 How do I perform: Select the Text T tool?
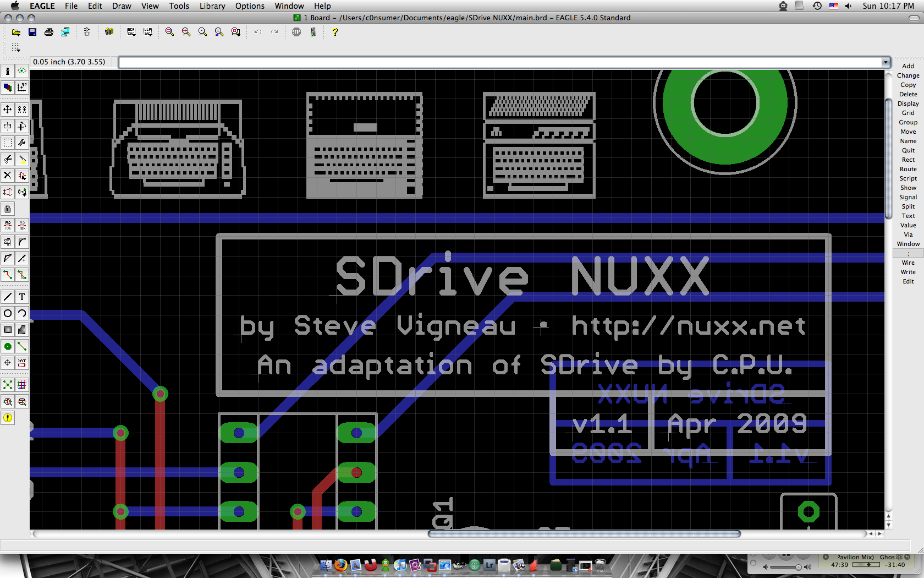(x=22, y=297)
